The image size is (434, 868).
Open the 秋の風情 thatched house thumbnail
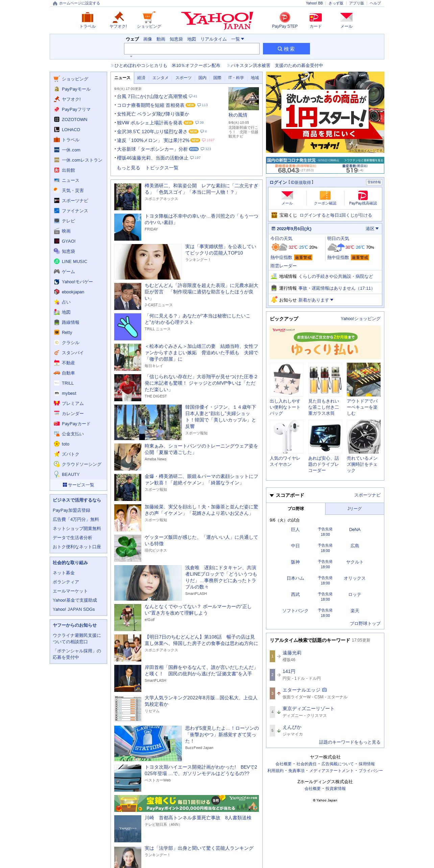244,99
